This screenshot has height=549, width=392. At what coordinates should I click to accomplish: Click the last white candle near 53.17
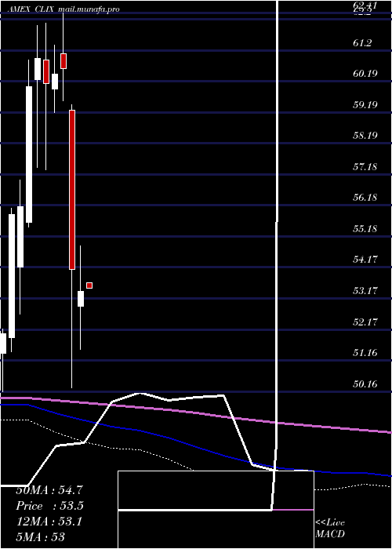(x=81, y=299)
